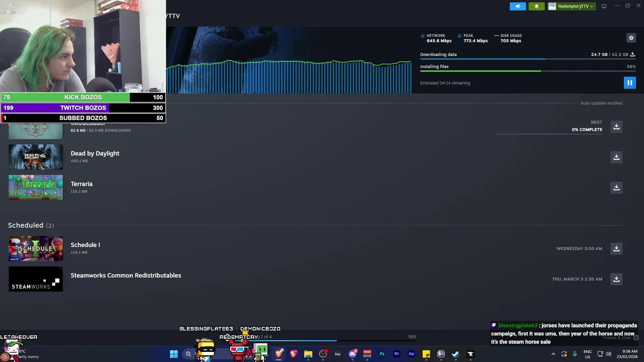
Task: Click the Thu, March 5 2:50 AM time
Action: (x=577, y=279)
